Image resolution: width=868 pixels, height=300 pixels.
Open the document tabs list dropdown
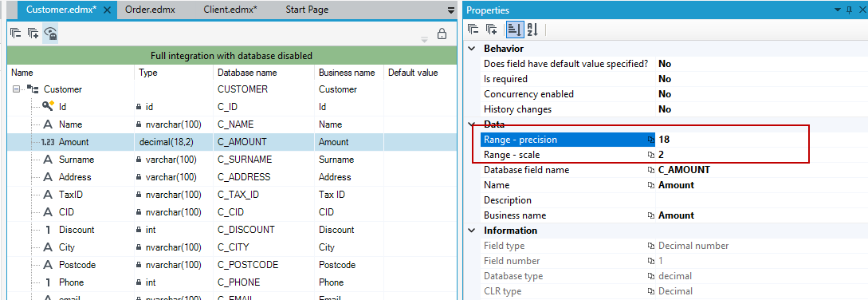(x=451, y=10)
